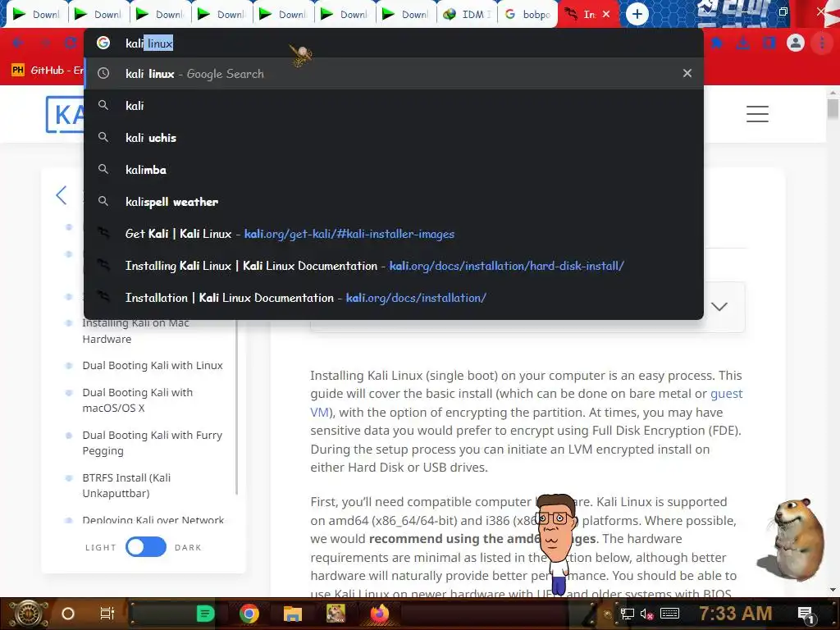Open File Explorer from taskbar

click(293, 614)
